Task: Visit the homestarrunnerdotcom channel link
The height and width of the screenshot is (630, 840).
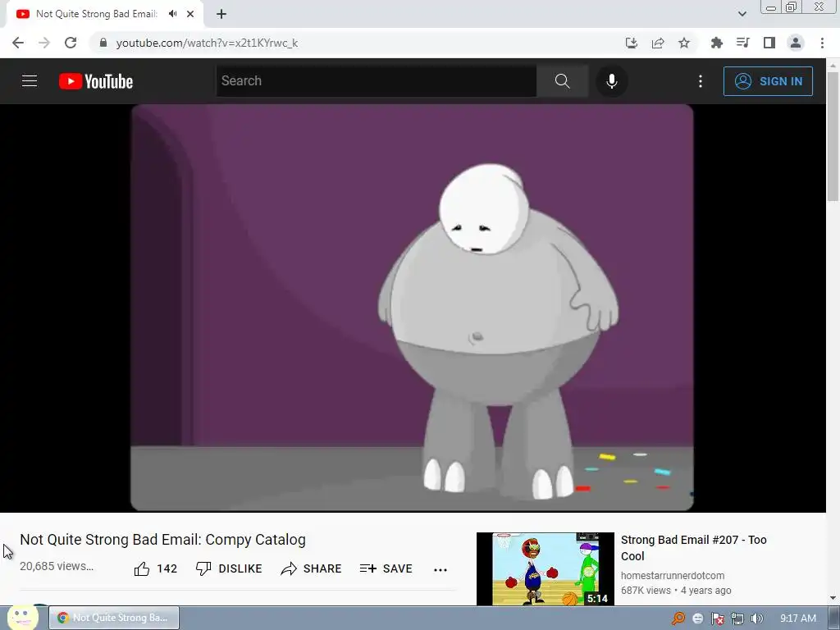Action: pyautogui.click(x=673, y=575)
